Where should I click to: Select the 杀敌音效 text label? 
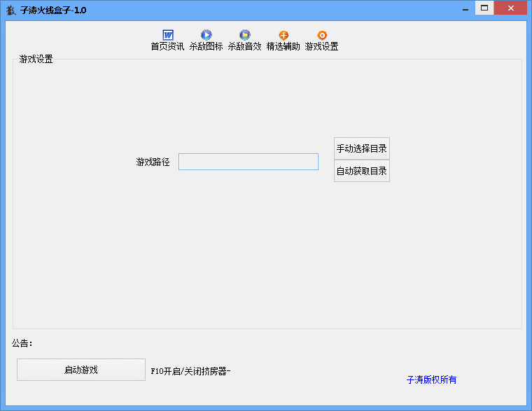[x=245, y=47]
